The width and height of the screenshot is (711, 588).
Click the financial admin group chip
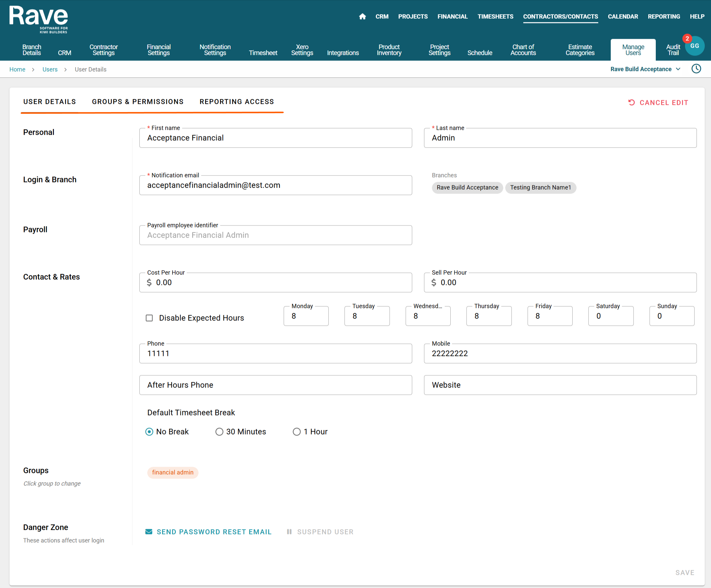[x=173, y=472]
